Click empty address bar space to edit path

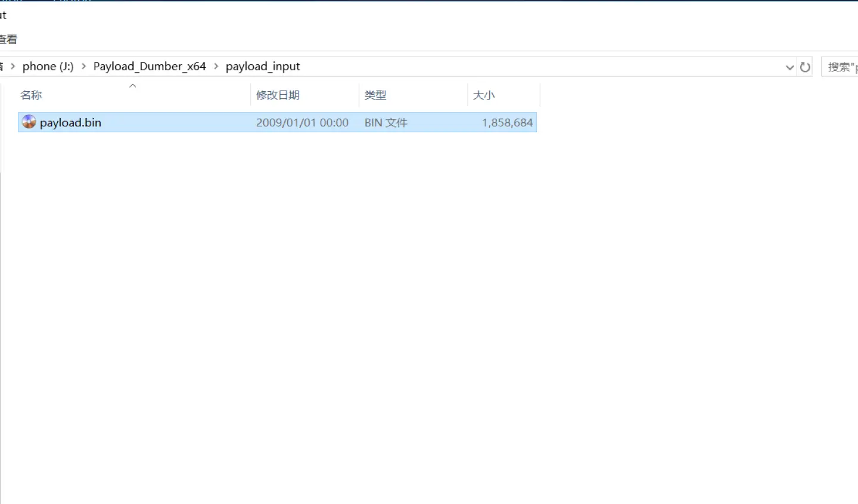(536, 67)
